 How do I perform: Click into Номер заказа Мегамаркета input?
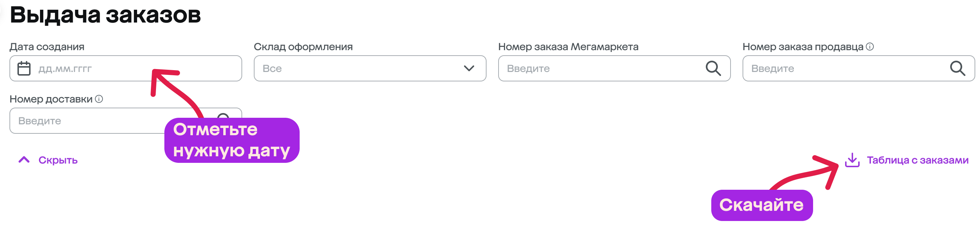coord(614,68)
